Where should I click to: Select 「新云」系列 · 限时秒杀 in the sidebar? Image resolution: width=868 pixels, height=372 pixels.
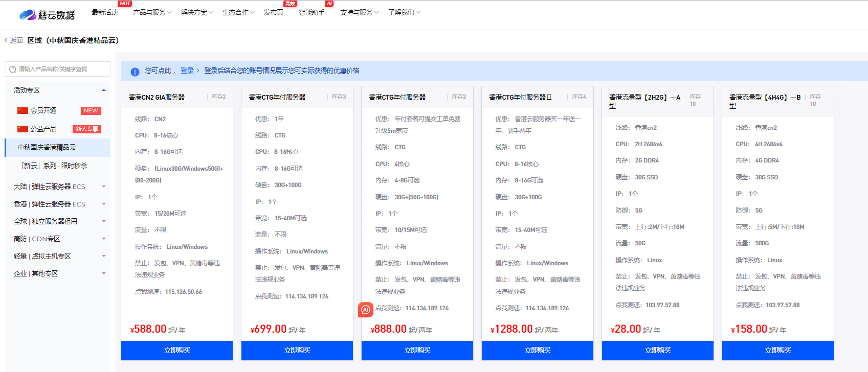(54, 166)
